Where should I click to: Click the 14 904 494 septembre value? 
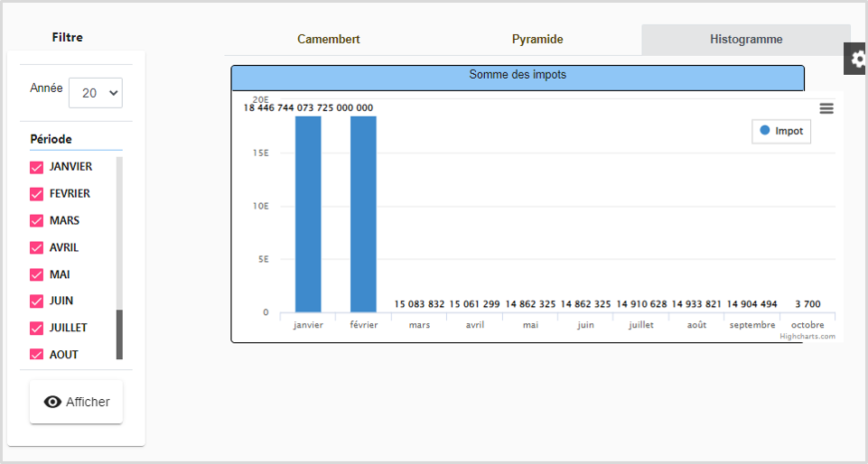pyautogui.click(x=751, y=304)
